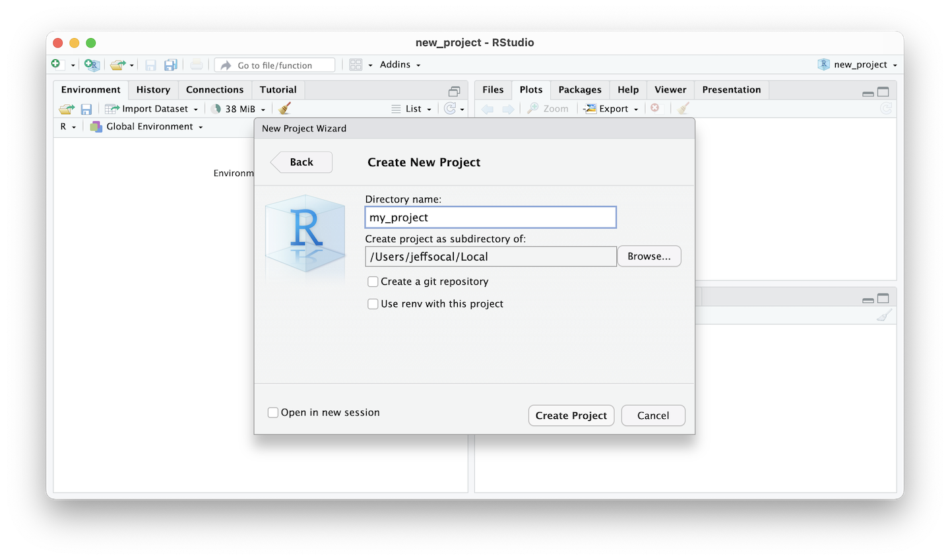Click the refresh icon in Plots pane
This screenshot has height=560, width=950.
[886, 108]
